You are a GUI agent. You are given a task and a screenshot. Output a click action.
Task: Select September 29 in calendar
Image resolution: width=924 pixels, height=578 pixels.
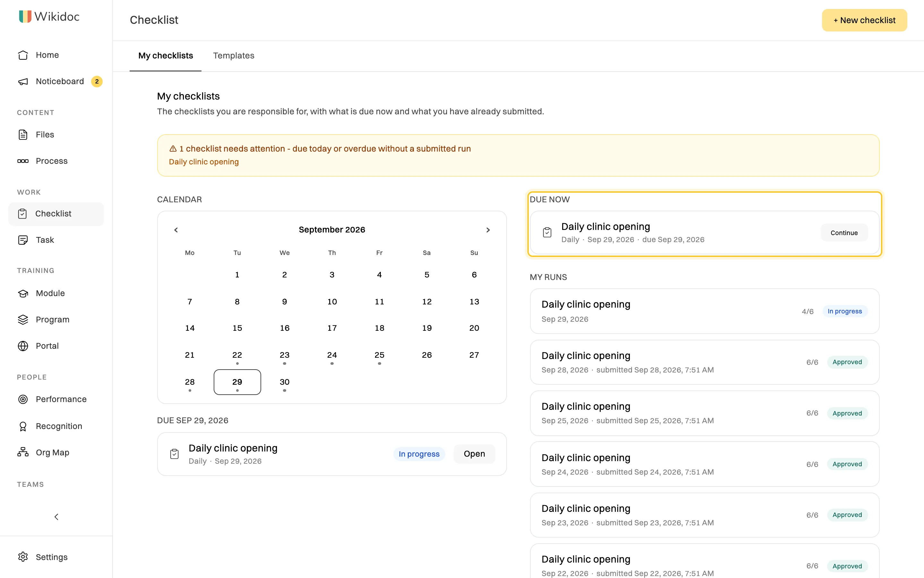coord(237,382)
